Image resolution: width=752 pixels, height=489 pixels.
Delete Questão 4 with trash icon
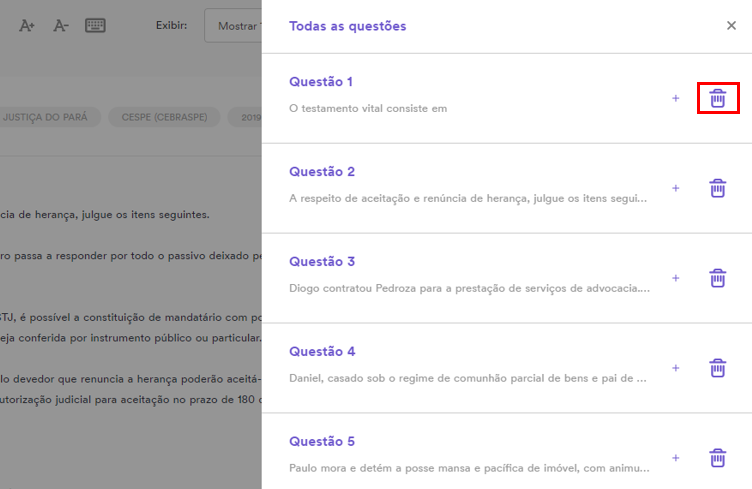click(x=717, y=368)
